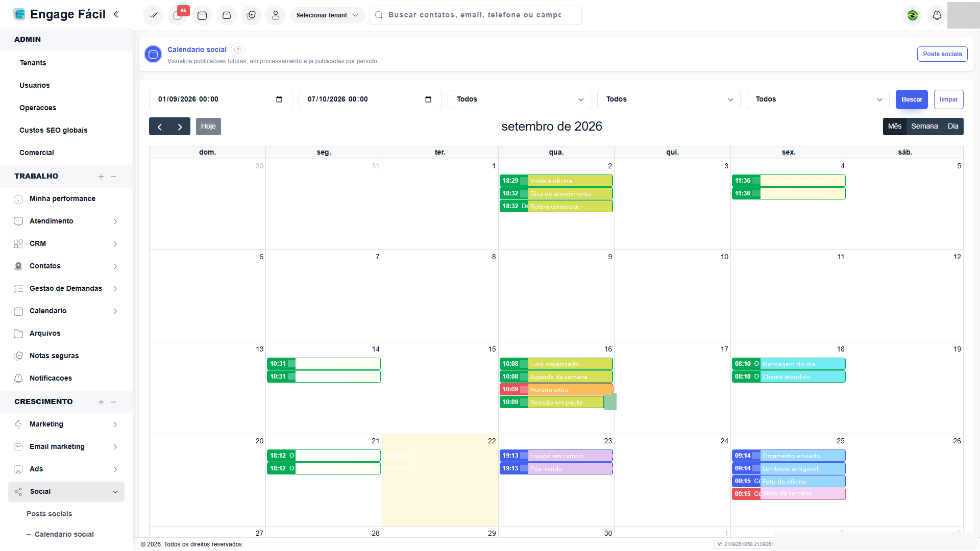Click the Posts sociais button at top right

(942, 54)
